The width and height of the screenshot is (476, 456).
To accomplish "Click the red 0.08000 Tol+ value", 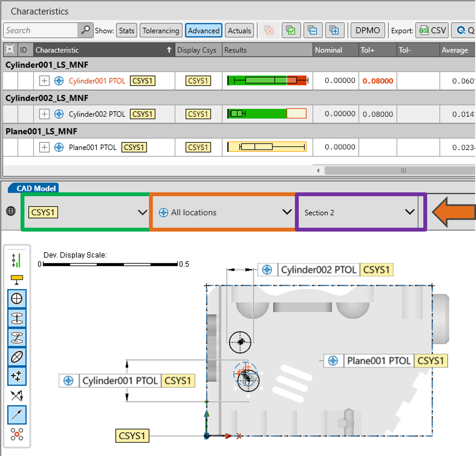I will pos(378,81).
